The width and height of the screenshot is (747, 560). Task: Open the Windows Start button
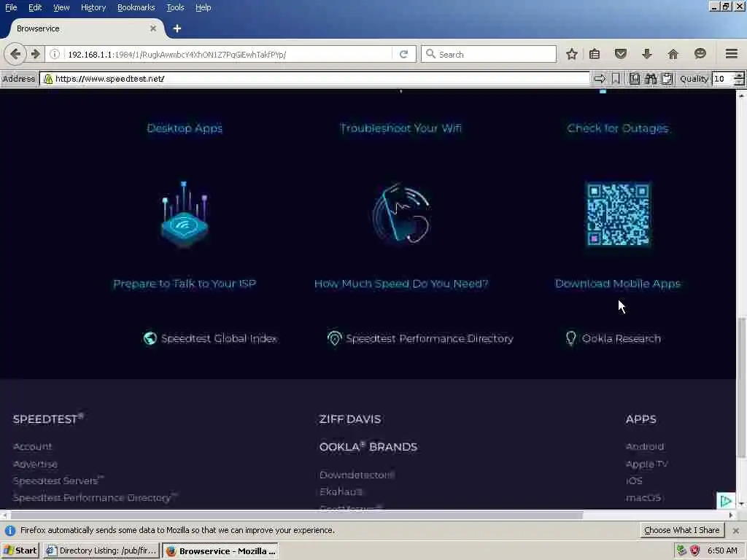(20, 551)
